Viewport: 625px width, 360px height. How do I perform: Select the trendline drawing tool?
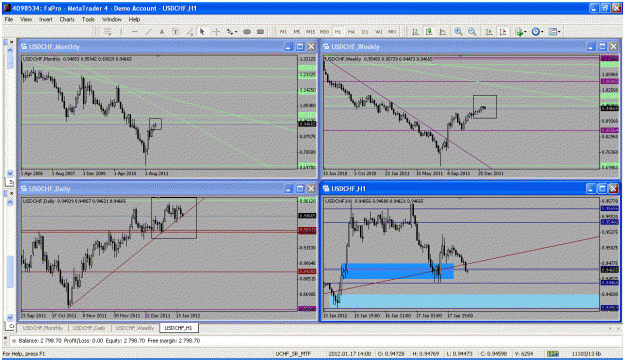point(148,32)
